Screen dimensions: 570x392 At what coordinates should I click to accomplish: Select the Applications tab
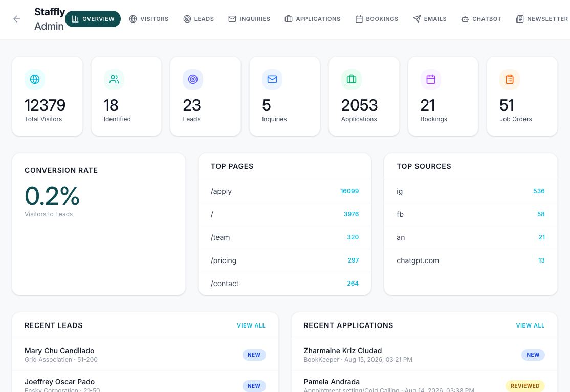click(x=313, y=19)
